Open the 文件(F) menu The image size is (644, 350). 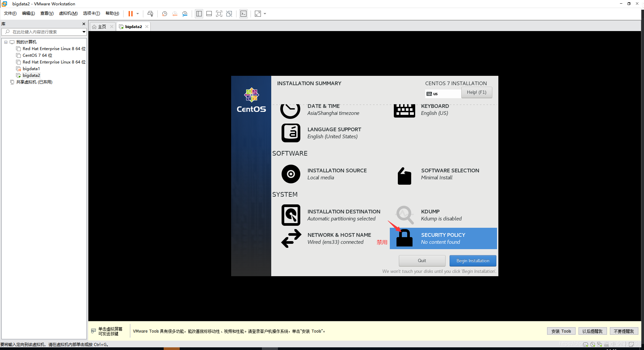click(x=10, y=13)
